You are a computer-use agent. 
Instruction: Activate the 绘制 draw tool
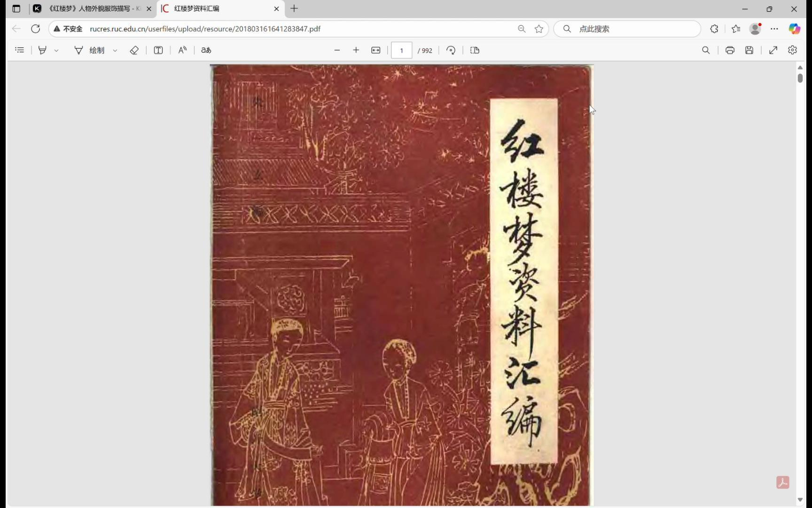[x=89, y=50]
